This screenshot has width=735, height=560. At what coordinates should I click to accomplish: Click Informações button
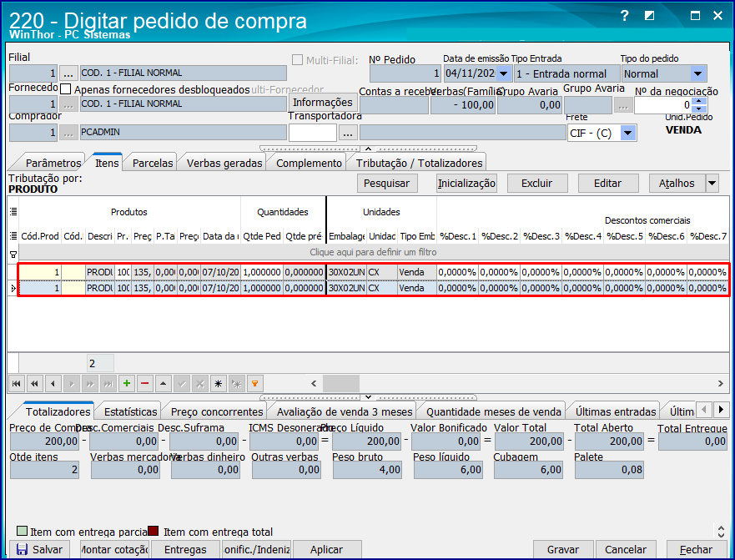[x=323, y=103]
